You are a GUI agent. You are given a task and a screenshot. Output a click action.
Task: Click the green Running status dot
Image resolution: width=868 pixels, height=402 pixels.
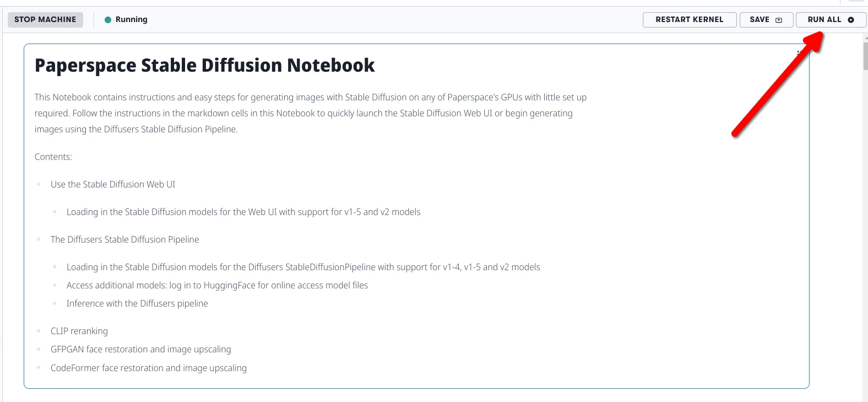tap(108, 20)
